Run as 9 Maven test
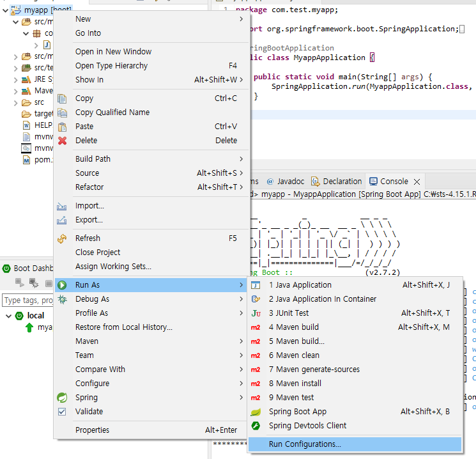The width and height of the screenshot is (476, 459). (x=355, y=398)
